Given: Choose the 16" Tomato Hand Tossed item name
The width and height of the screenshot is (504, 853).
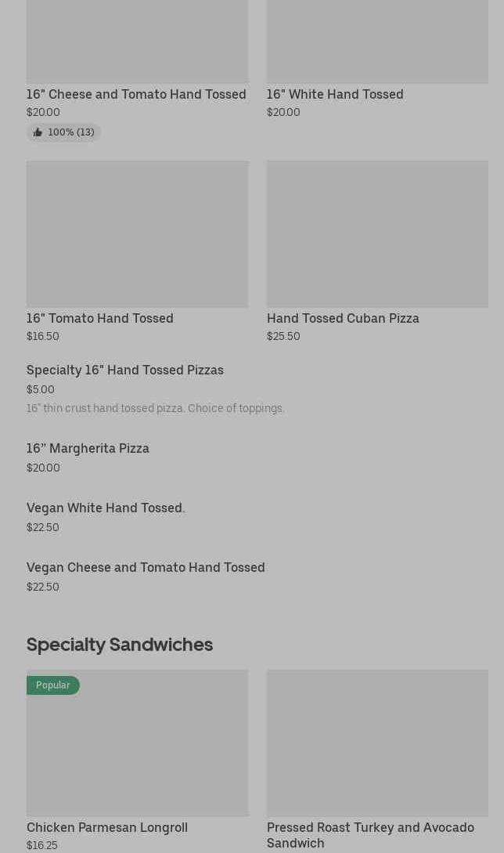Looking at the screenshot, I should pyautogui.click(x=100, y=318).
